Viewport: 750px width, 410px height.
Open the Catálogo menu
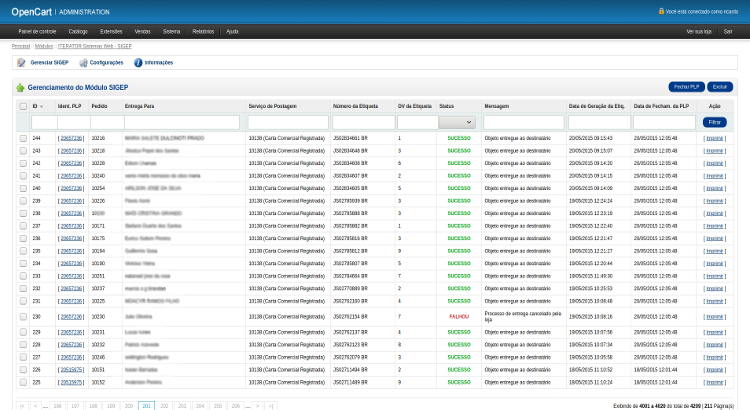[78, 32]
